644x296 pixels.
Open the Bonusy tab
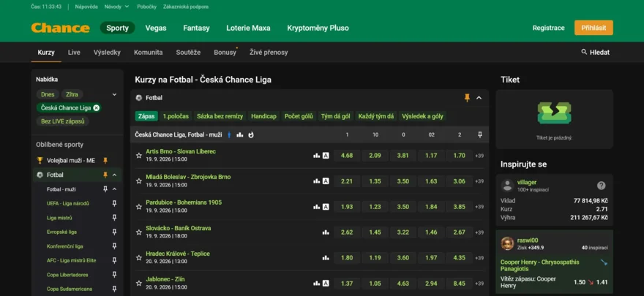pyautogui.click(x=225, y=53)
